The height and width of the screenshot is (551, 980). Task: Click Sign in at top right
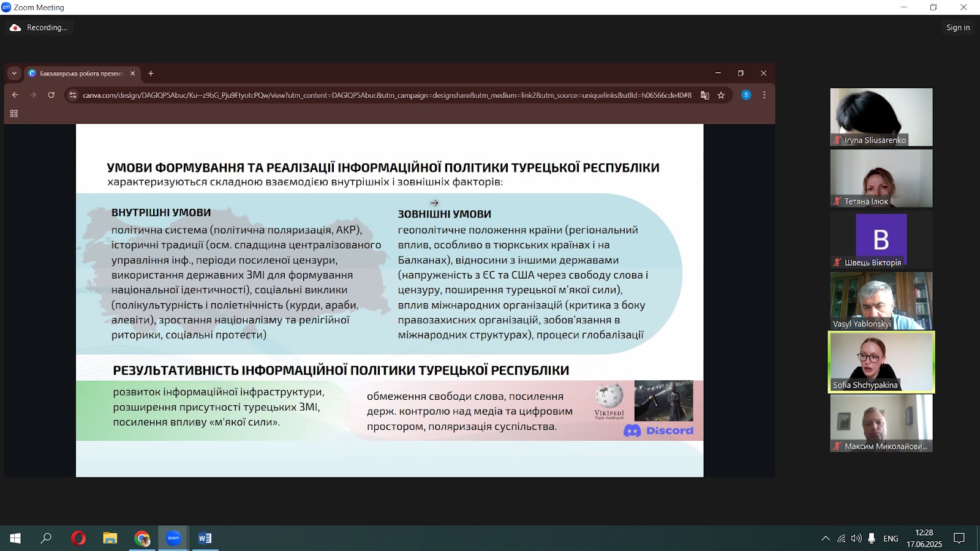[x=957, y=28]
